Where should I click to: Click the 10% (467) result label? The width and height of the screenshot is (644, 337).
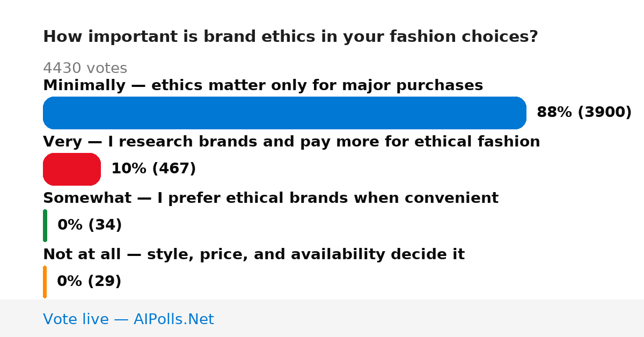pyautogui.click(x=153, y=169)
